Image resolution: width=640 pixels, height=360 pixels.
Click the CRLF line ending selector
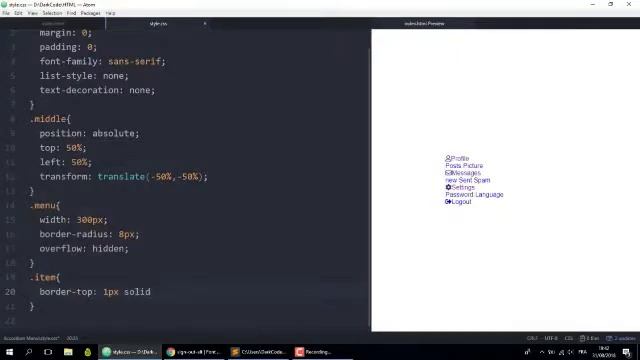[532, 338]
